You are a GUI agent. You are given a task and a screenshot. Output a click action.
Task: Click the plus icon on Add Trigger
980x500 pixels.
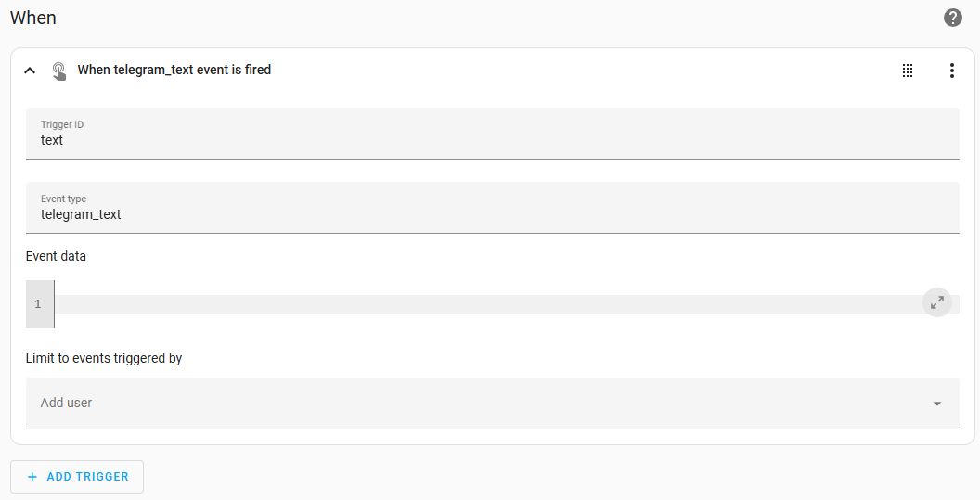pos(32,477)
